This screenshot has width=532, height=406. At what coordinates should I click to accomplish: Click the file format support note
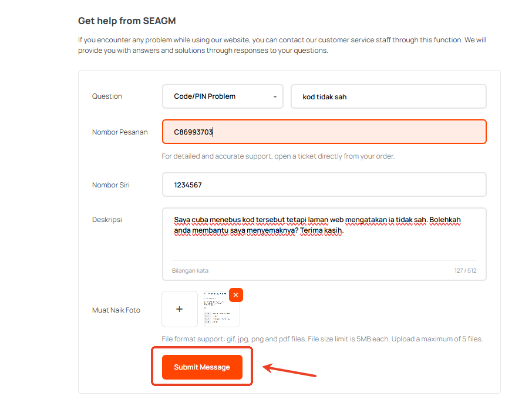point(322,339)
